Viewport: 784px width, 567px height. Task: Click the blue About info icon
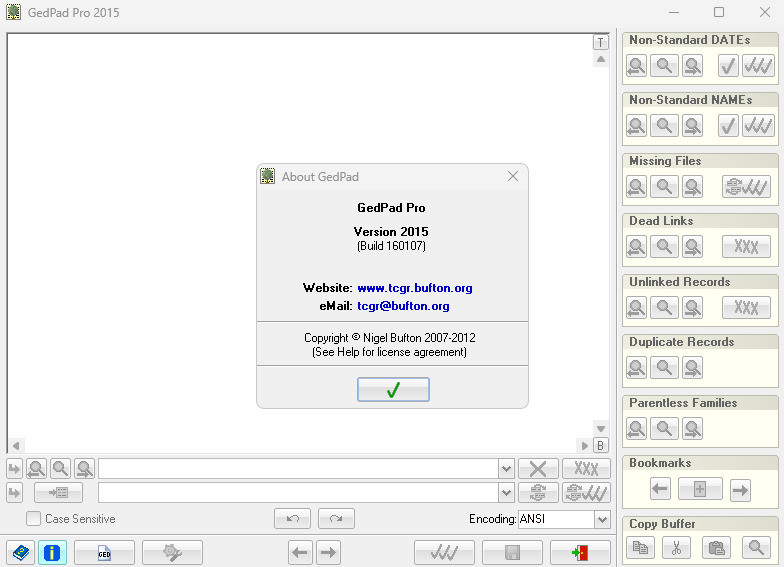[x=52, y=552]
